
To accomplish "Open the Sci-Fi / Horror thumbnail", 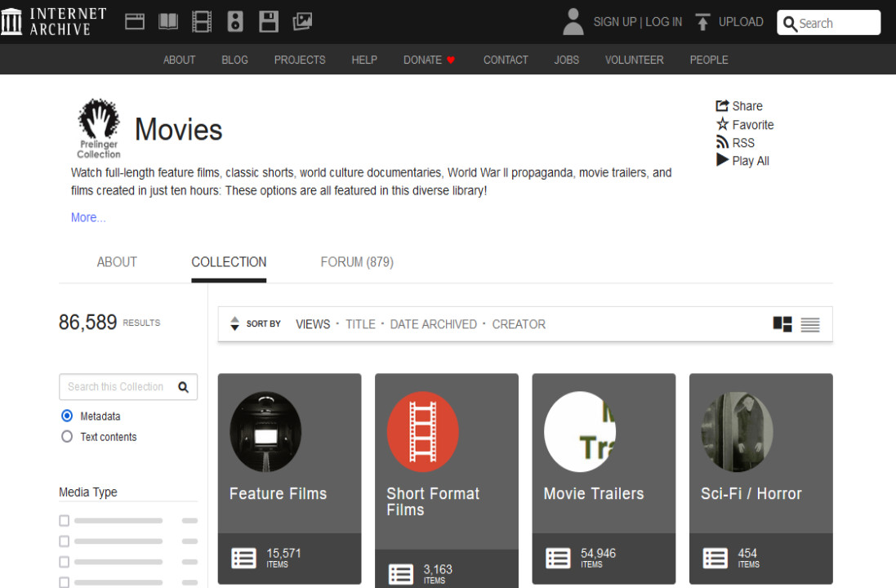I will 738,431.
